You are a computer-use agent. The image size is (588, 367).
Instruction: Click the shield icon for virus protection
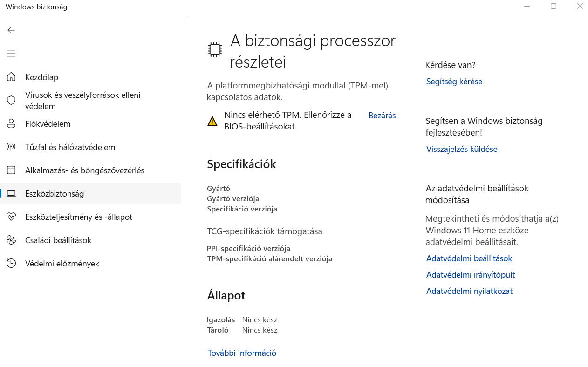(x=11, y=100)
